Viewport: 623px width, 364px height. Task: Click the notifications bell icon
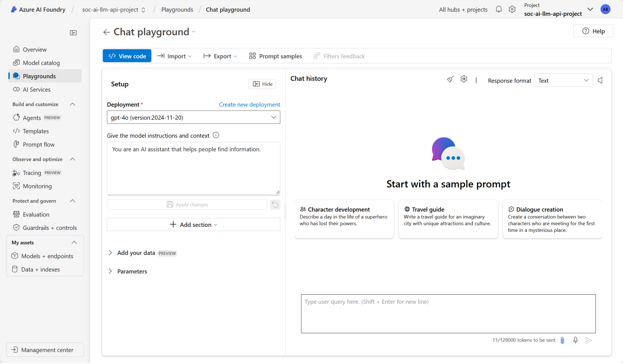[x=499, y=9]
